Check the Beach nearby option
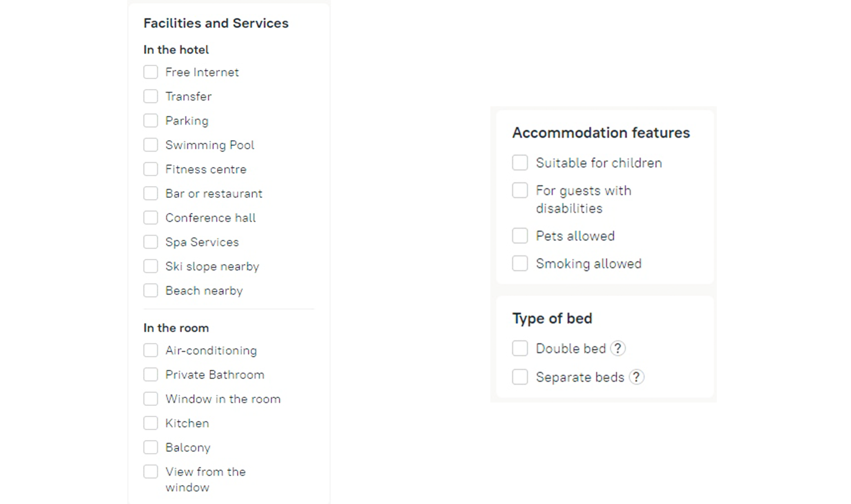This screenshot has height=504, width=851. click(151, 290)
